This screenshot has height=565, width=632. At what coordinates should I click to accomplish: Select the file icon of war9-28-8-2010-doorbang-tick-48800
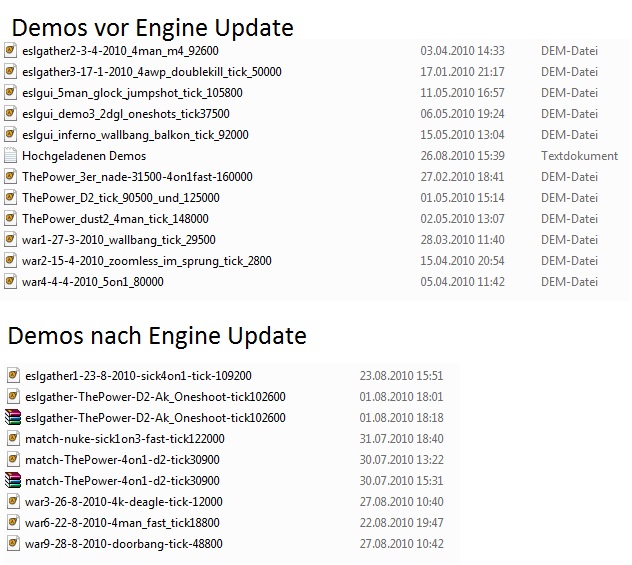(13, 543)
